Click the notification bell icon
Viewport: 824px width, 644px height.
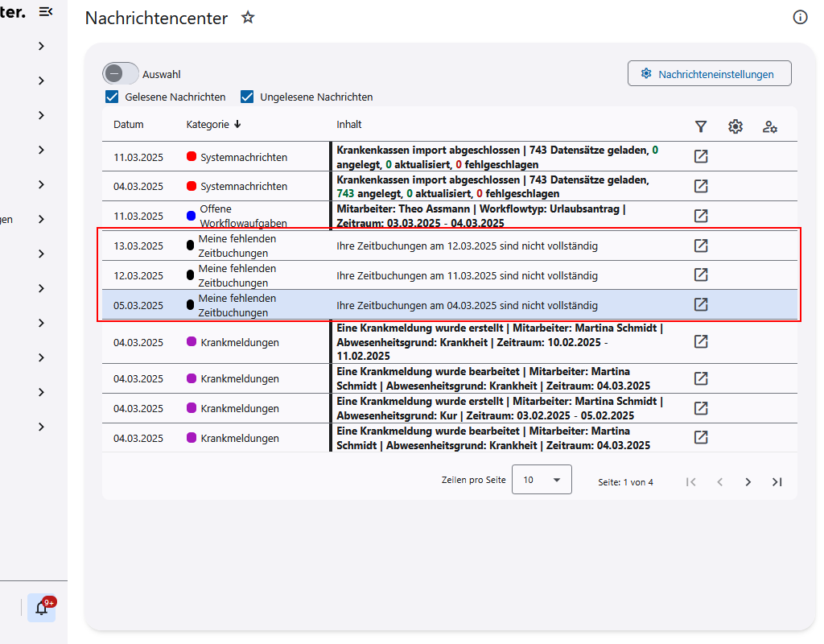click(42, 609)
